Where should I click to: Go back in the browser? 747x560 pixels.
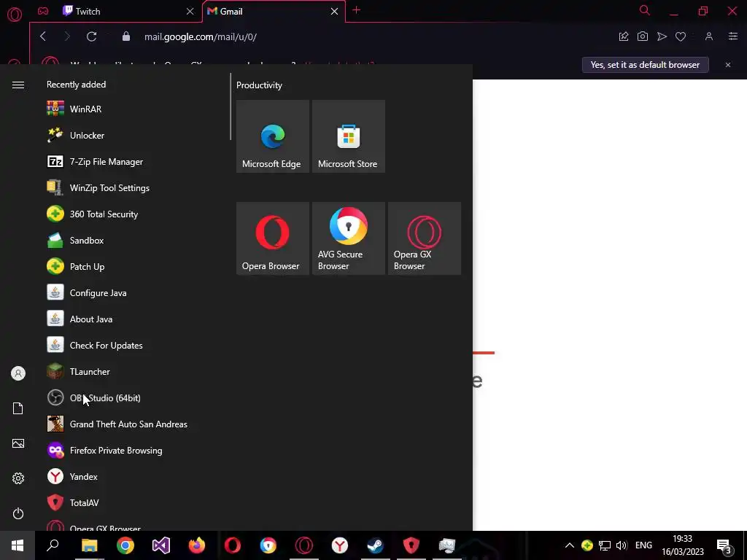tap(43, 36)
